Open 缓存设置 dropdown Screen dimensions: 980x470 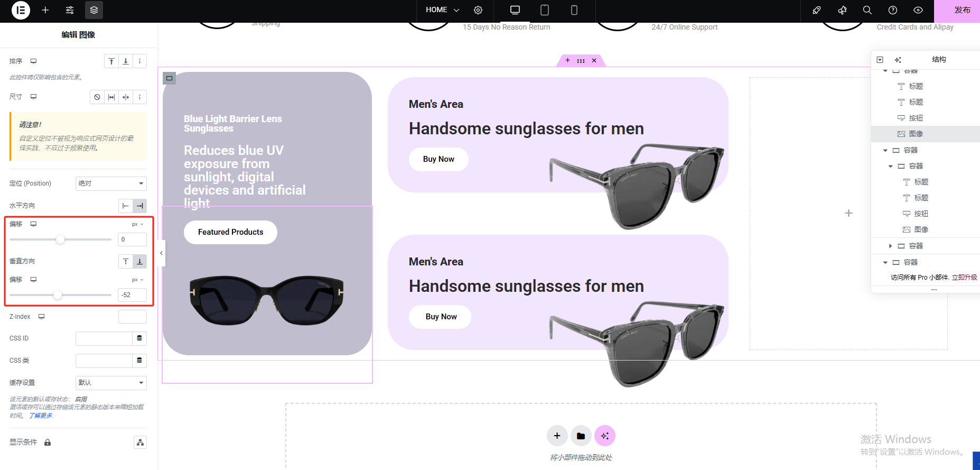(x=111, y=383)
